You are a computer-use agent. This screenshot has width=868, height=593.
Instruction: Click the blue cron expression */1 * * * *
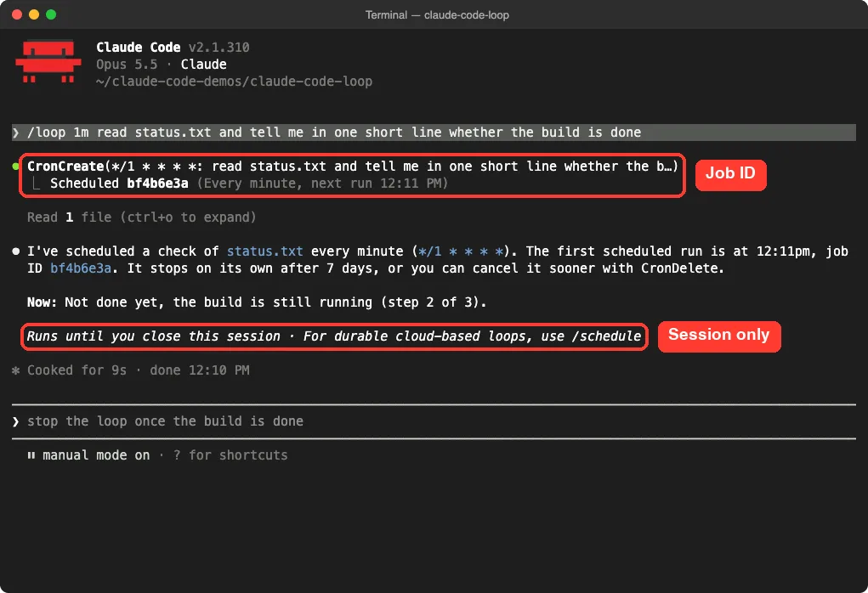(461, 251)
